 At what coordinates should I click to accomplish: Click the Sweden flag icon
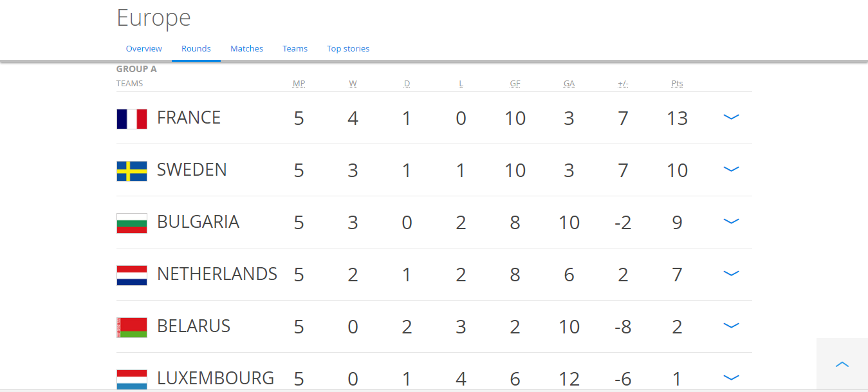(x=132, y=171)
